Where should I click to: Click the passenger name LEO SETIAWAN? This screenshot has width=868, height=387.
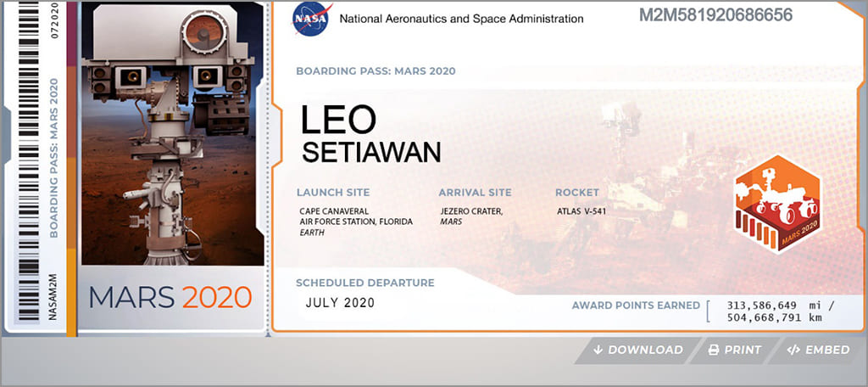click(371, 136)
